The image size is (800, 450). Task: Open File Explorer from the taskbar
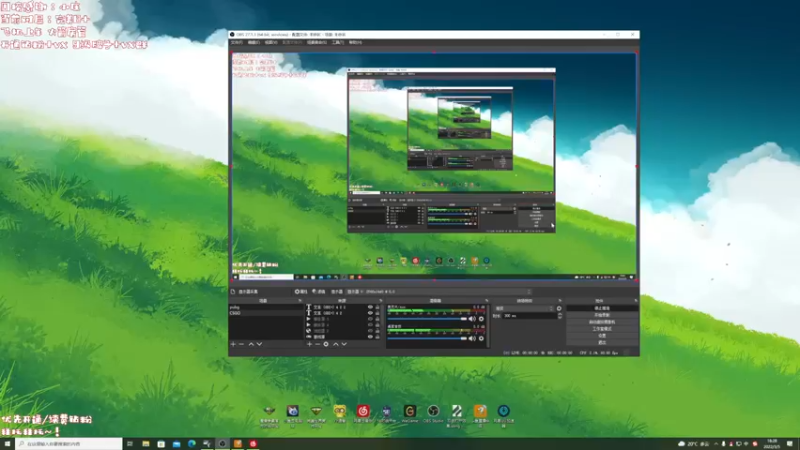[x=145, y=444]
